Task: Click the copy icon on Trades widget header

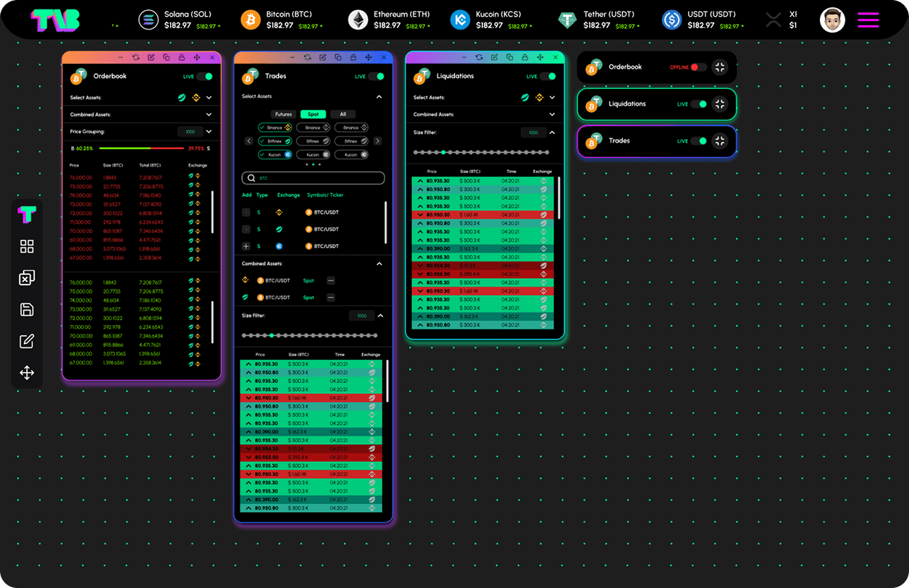Action: 338,57
